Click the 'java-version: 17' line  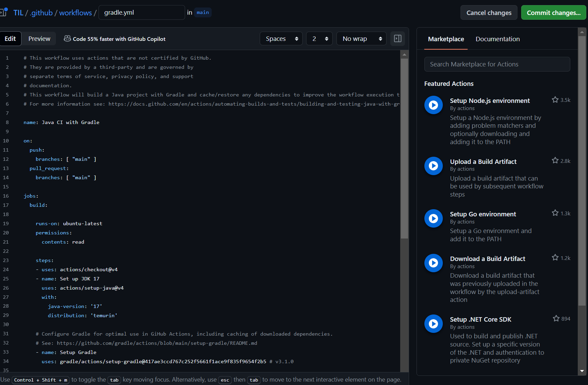pyautogui.click(x=75, y=306)
